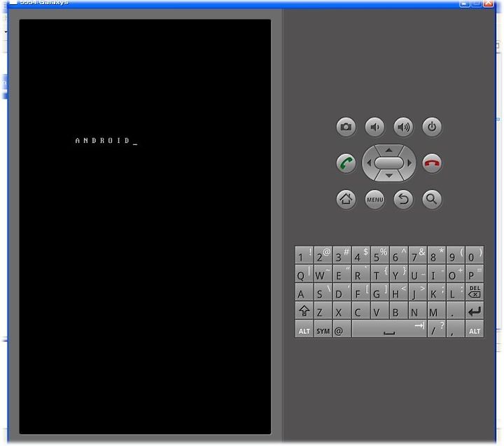The image size is (504, 446).
Task: Tap the Enter return key
Action: (475, 310)
